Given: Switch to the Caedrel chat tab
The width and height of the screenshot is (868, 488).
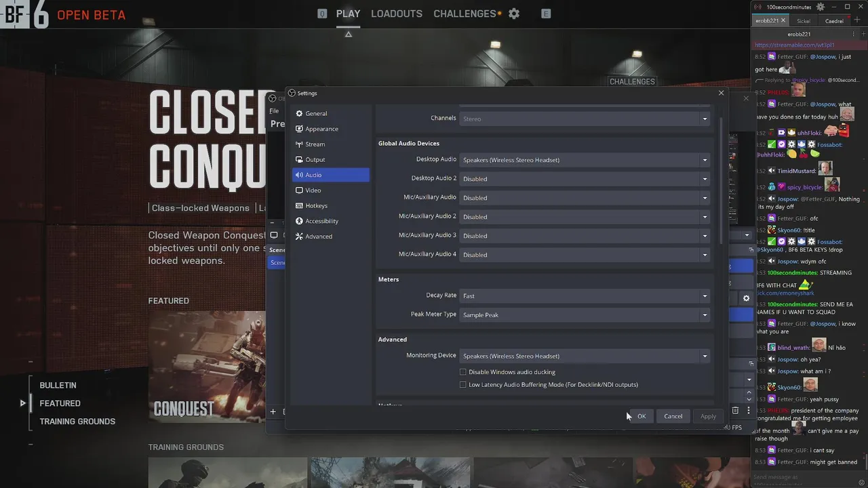Looking at the screenshot, I should point(834,21).
